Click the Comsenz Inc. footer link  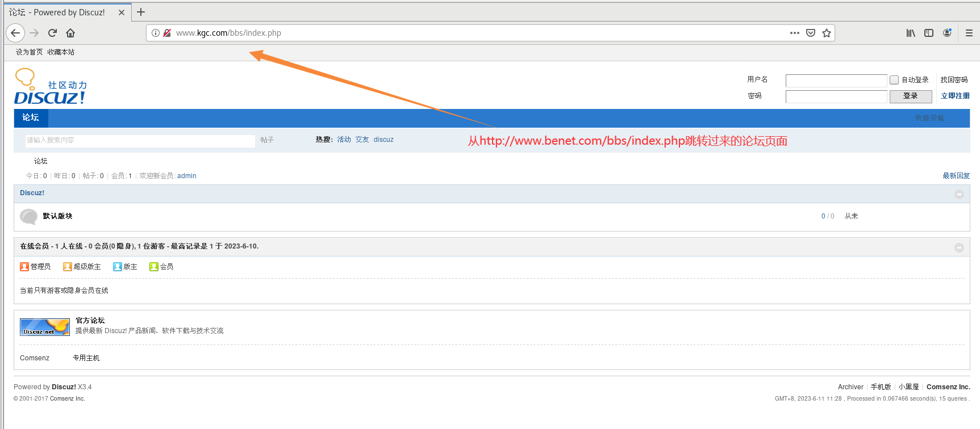948,387
